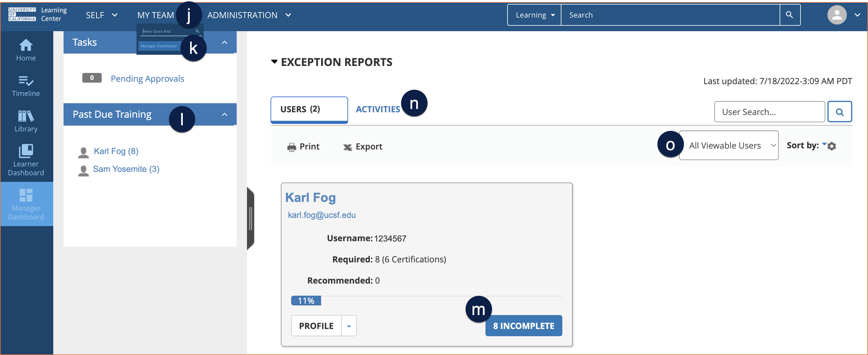This screenshot has width=868, height=355.
Task: Collapse the Exception Reports section triangle
Action: tap(274, 62)
